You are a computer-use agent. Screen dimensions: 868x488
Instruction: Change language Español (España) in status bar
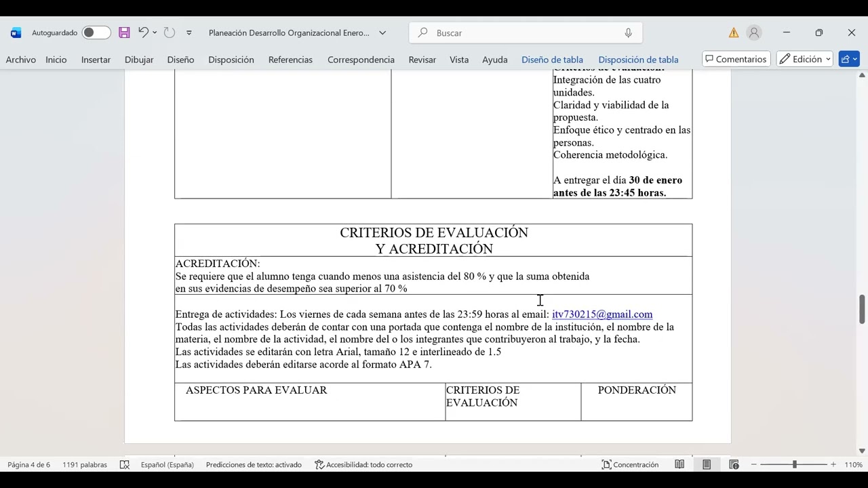pos(167,465)
